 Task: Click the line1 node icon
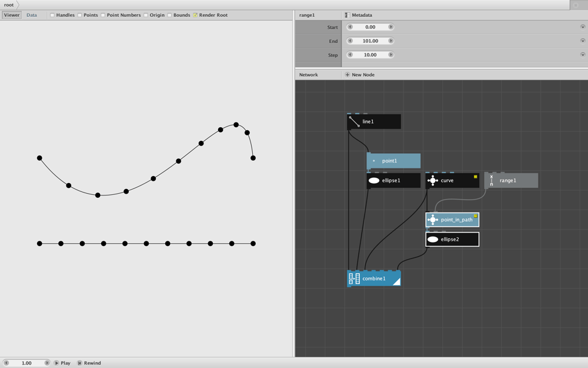point(354,122)
